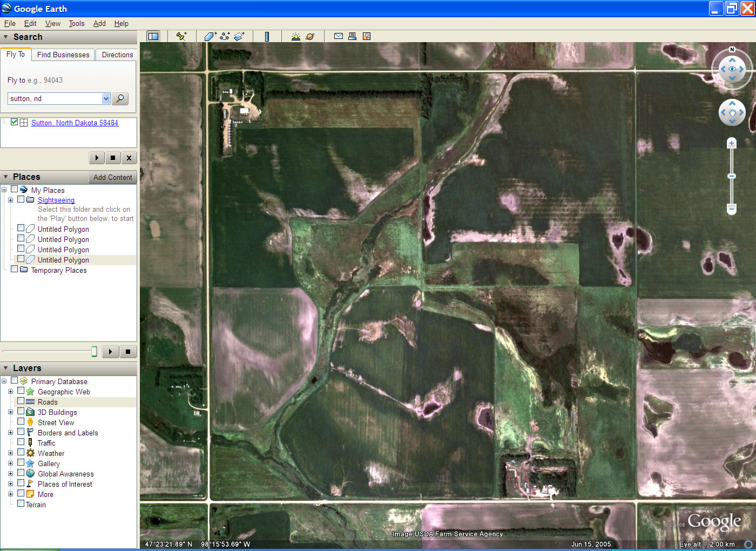This screenshot has width=756, height=551.
Task: Toggle the sunlight display icon
Action: coord(295,36)
